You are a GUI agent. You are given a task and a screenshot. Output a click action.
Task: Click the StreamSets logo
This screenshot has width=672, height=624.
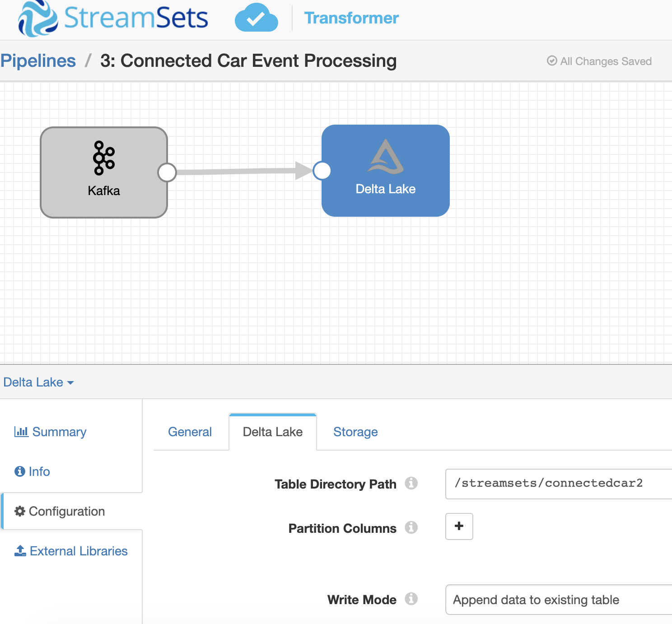pos(113,18)
